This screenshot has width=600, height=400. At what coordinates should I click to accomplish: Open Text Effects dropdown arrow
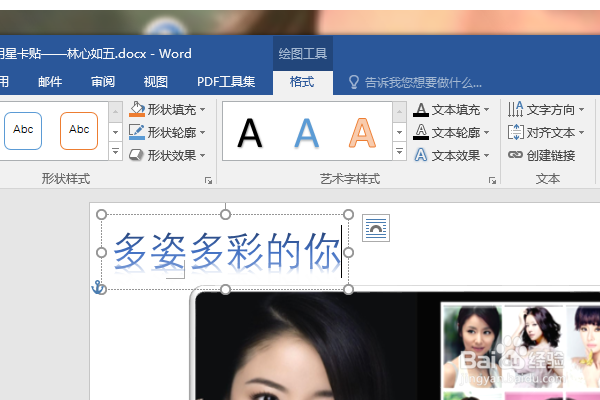486,155
